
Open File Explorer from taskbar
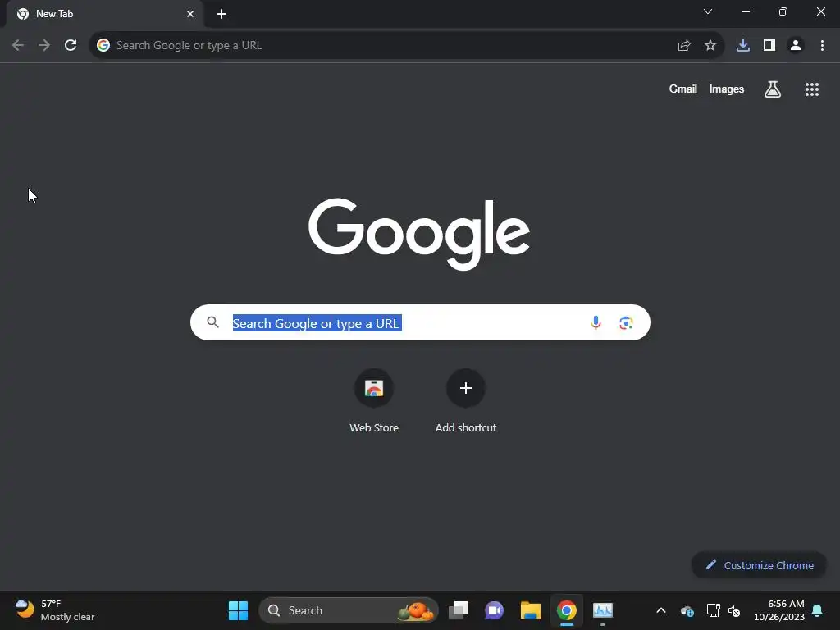(531, 610)
